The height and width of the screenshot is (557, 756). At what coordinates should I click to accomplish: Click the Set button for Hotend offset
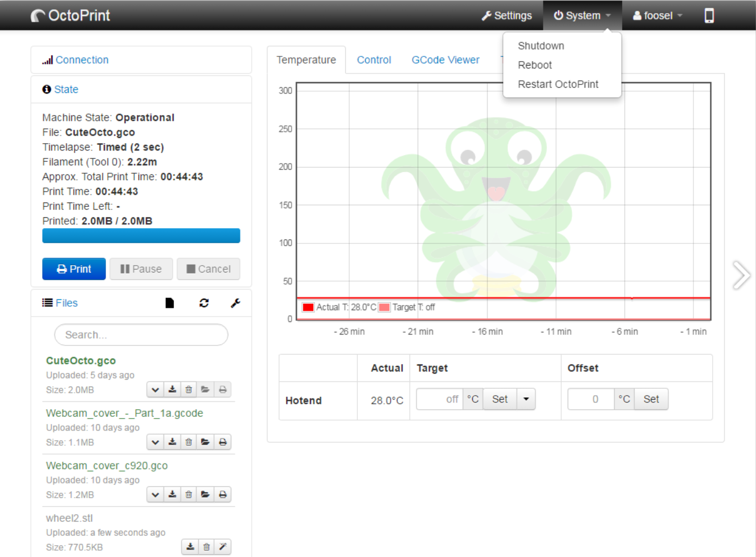point(651,399)
